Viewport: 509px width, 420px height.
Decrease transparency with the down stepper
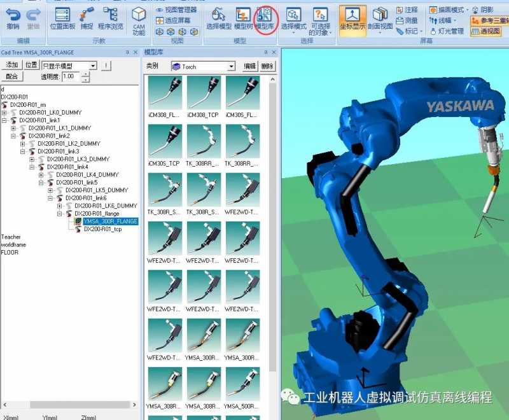coord(85,80)
